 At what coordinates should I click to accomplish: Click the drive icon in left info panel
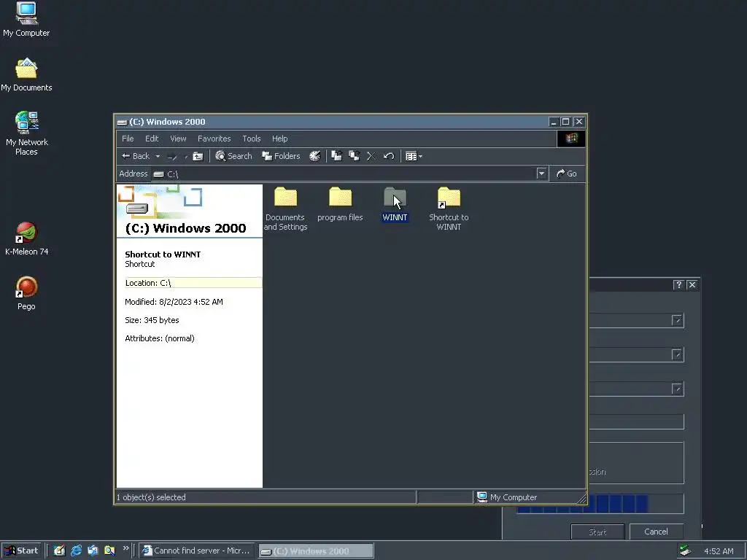[137, 208]
